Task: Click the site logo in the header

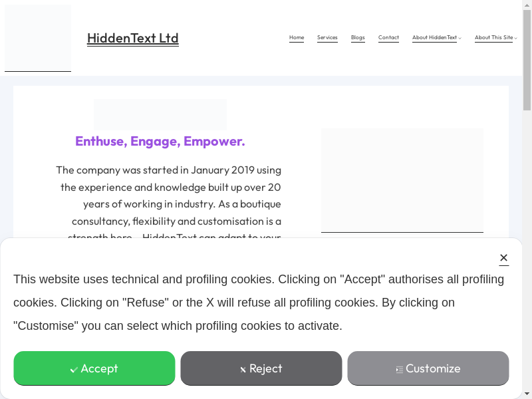Action: tap(38, 38)
